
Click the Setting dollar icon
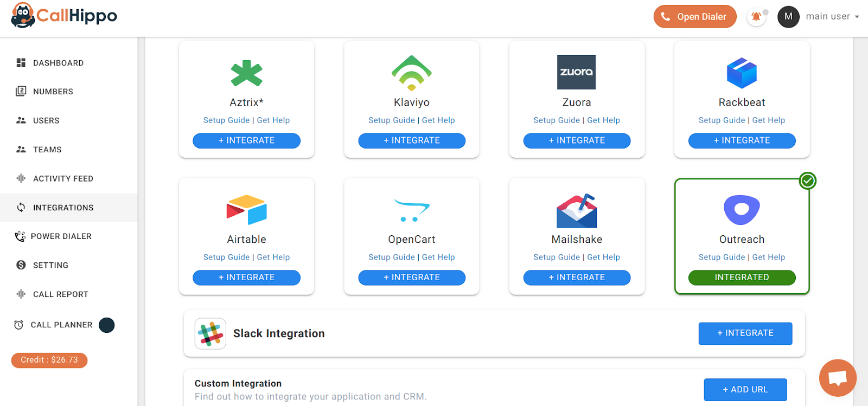click(x=21, y=265)
